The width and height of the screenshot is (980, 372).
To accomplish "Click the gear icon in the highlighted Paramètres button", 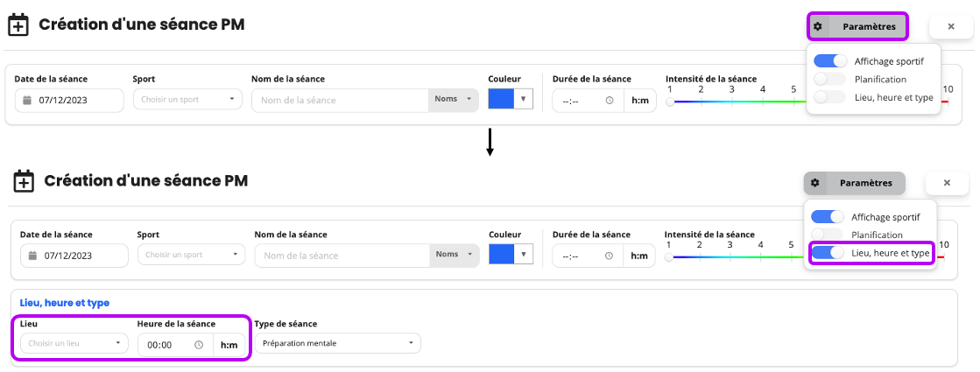I will pos(817,27).
